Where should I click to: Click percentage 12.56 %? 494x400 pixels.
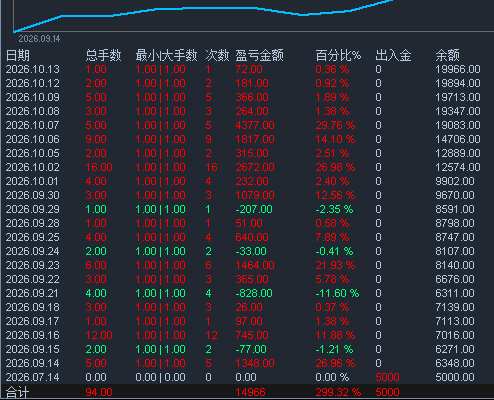click(335, 195)
